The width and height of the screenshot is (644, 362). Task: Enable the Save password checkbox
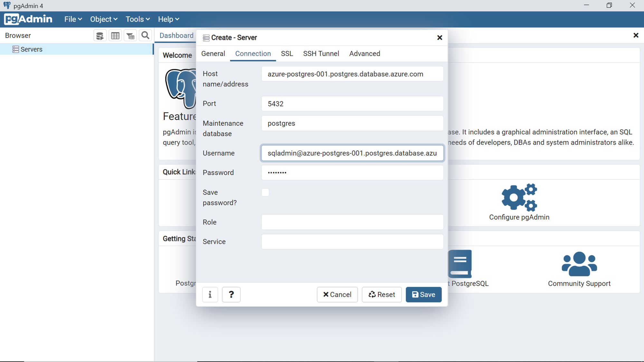click(265, 192)
